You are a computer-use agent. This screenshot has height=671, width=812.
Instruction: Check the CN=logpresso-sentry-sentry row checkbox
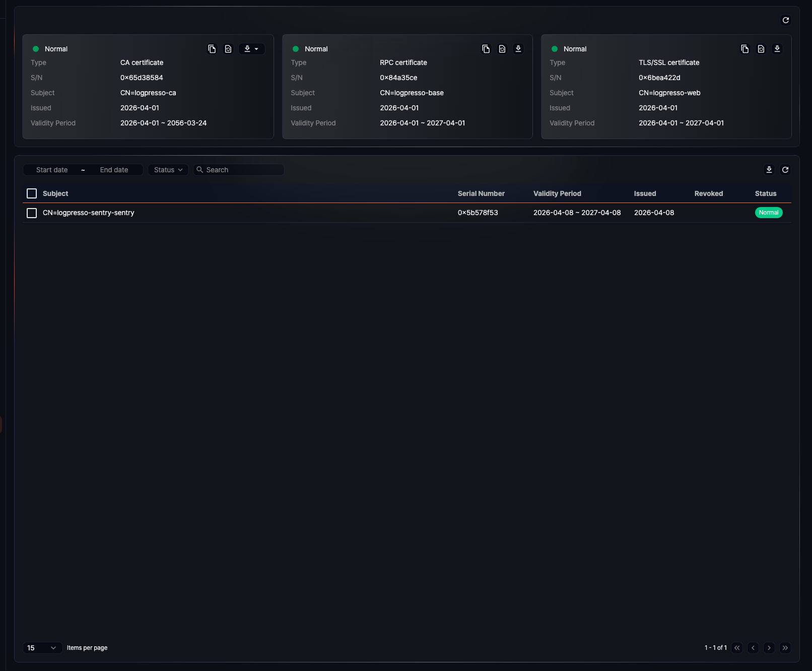pyautogui.click(x=32, y=213)
